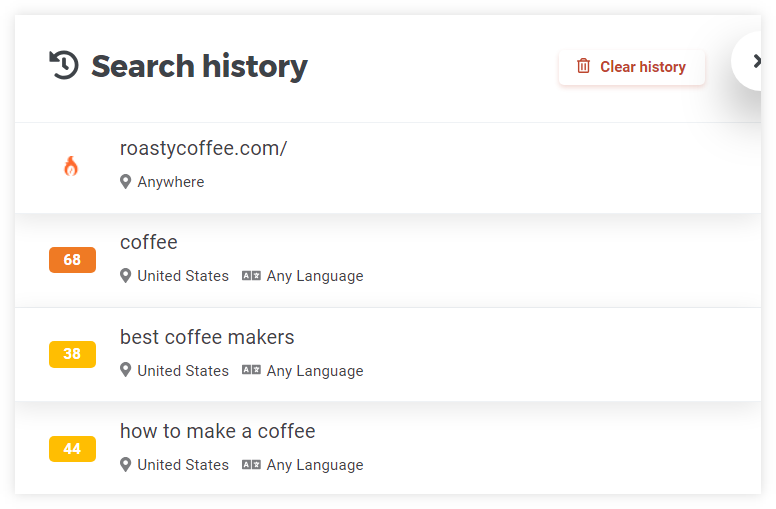
Task: Click the location pin in the coffee entry
Action: [x=125, y=276]
